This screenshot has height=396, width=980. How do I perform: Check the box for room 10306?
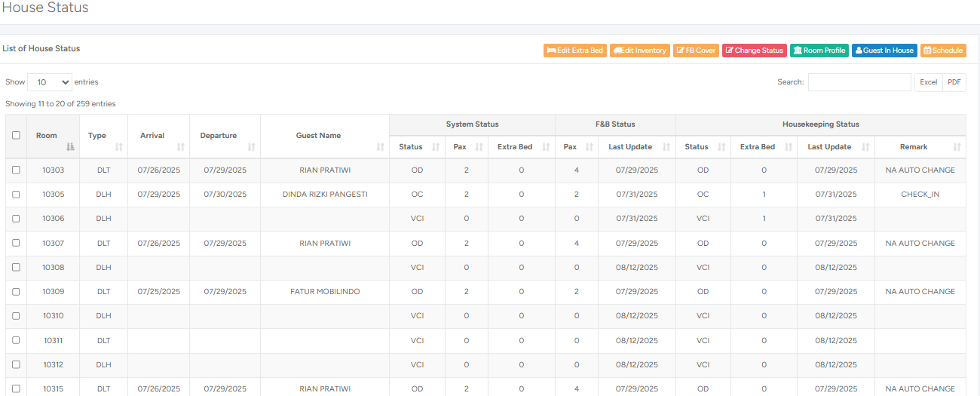(x=16, y=219)
